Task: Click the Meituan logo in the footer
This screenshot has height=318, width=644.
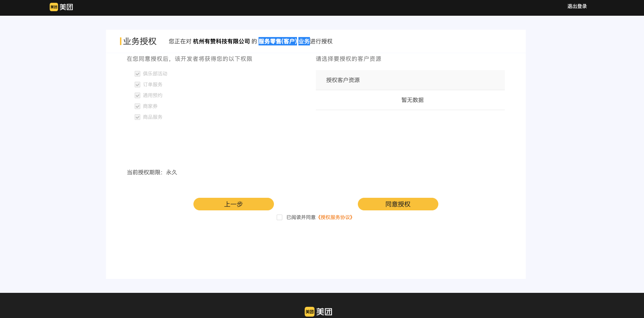Action: 318,312
